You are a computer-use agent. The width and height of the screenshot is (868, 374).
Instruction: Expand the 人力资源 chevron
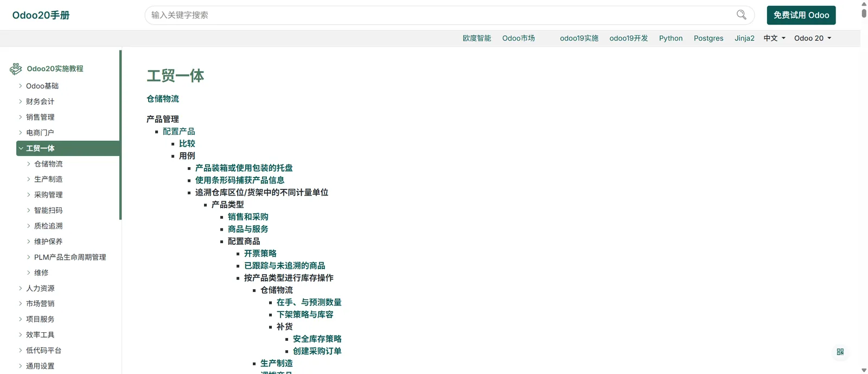coord(21,288)
